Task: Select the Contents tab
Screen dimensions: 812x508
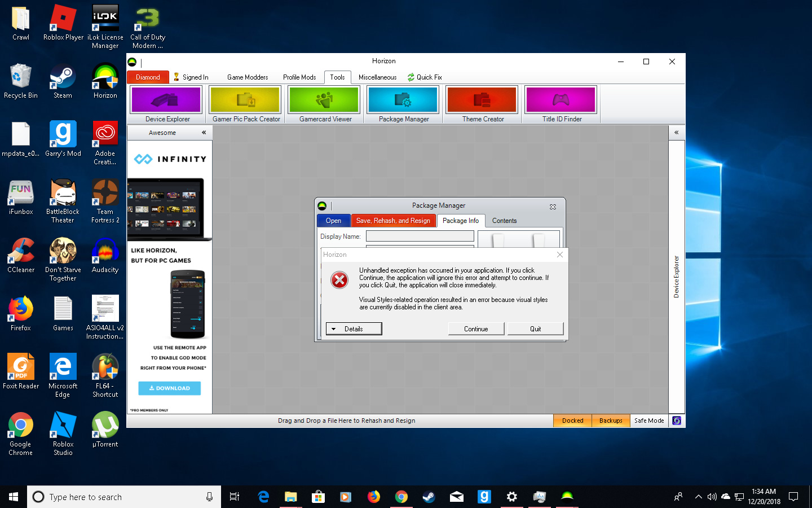Action: pyautogui.click(x=504, y=221)
